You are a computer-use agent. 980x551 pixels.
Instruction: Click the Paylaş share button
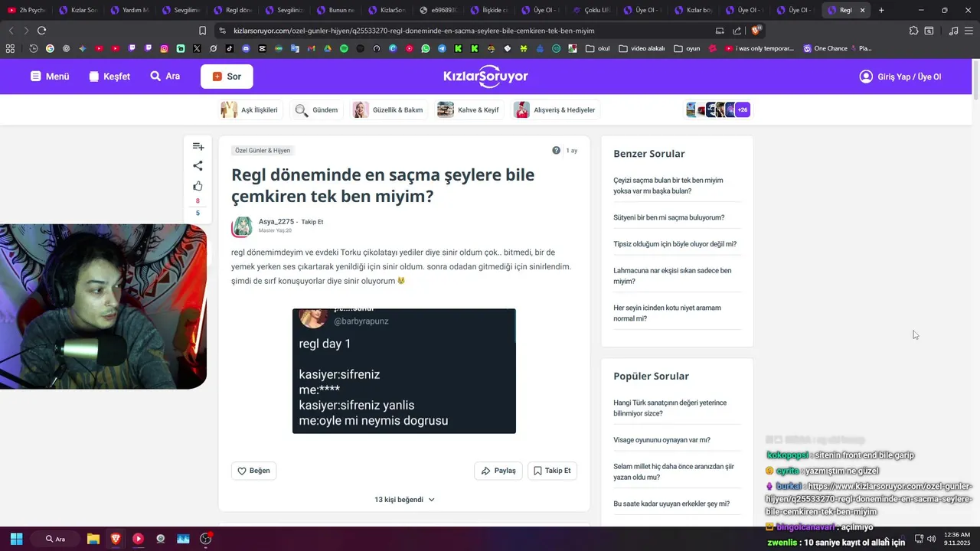(x=498, y=471)
